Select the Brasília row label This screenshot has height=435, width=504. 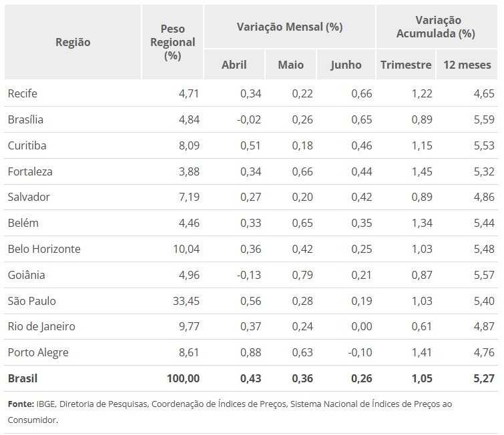pyautogui.click(x=25, y=119)
